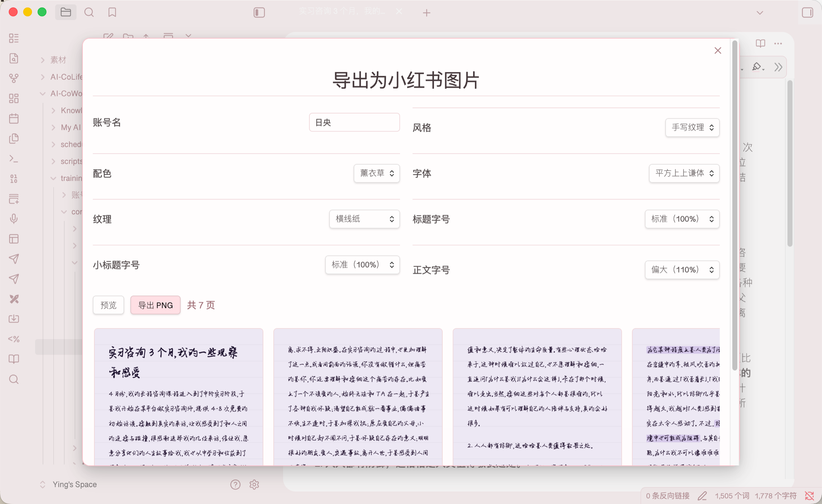Click the table layout ribbon icon
The height and width of the screenshot is (504, 822).
point(14,239)
